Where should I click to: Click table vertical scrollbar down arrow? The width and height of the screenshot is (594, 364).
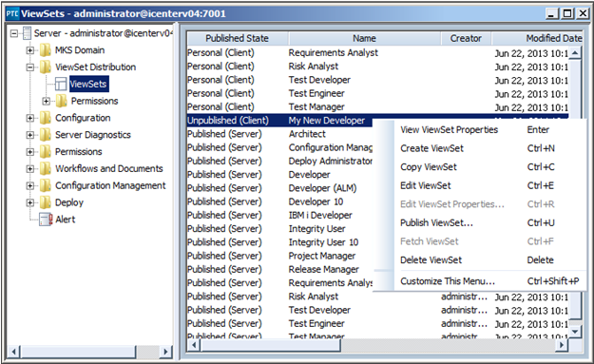pos(575,332)
